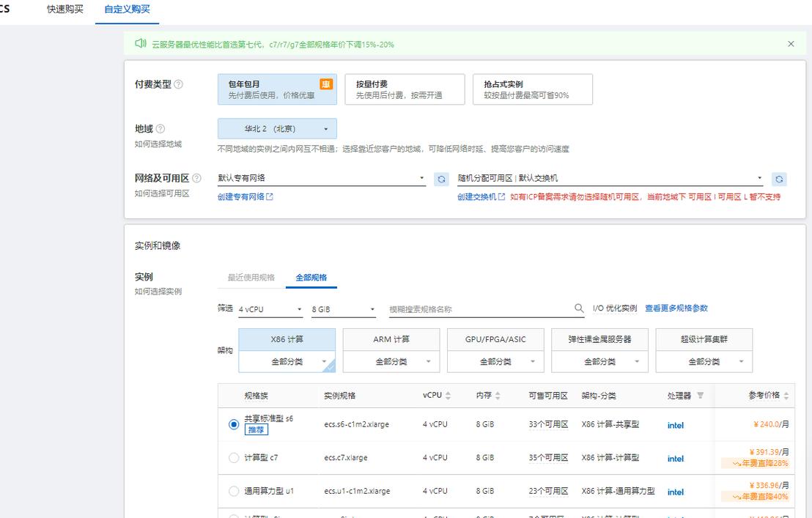This screenshot has width=812, height=518.
Task: Expand 全部分类 under X86 计算
Action: (x=287, y=362)
